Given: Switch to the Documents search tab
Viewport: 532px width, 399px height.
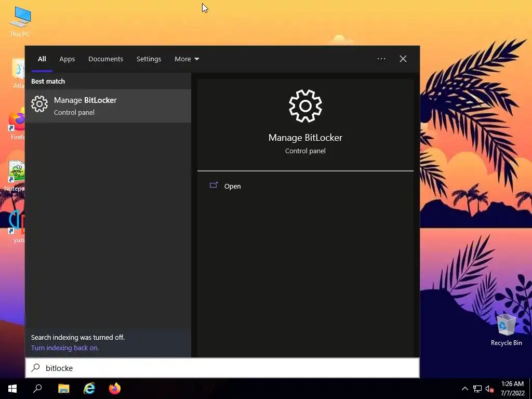Looking at the screenshot, I should [105, 59].
